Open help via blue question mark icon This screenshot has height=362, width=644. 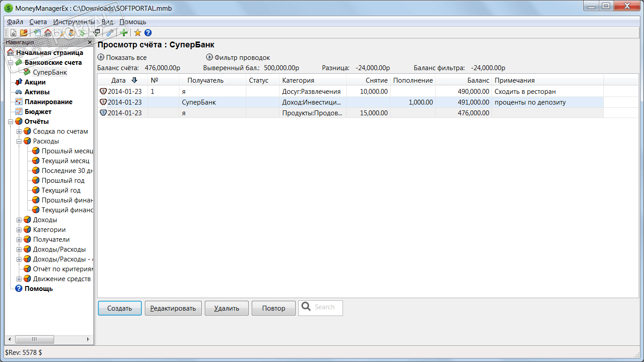click(148, 33)
